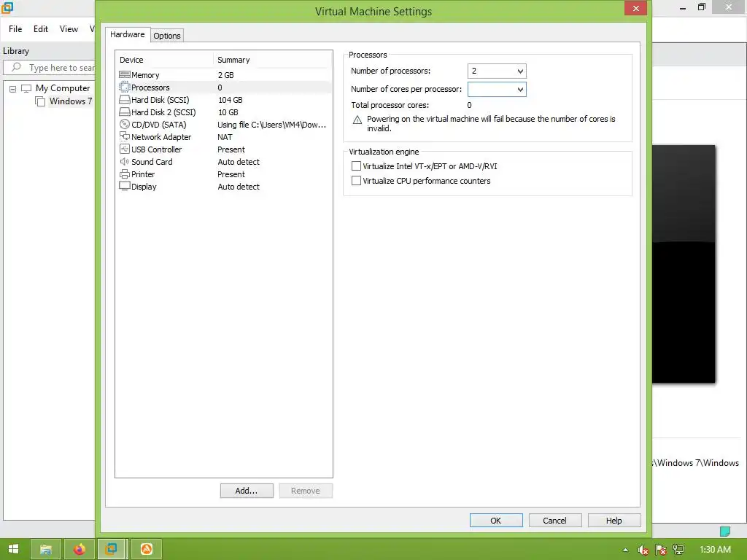Click the Sound Card speaker icon
This screenshot has width=747, height=560.
(x=124, y=161)
